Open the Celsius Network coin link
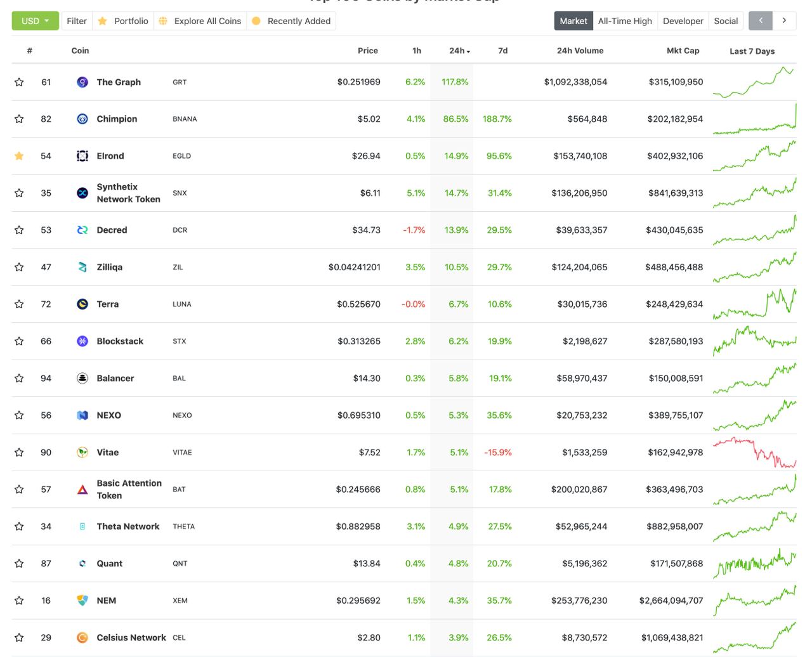812x657 pixels. pyautogui.click(x=131, y=637)
